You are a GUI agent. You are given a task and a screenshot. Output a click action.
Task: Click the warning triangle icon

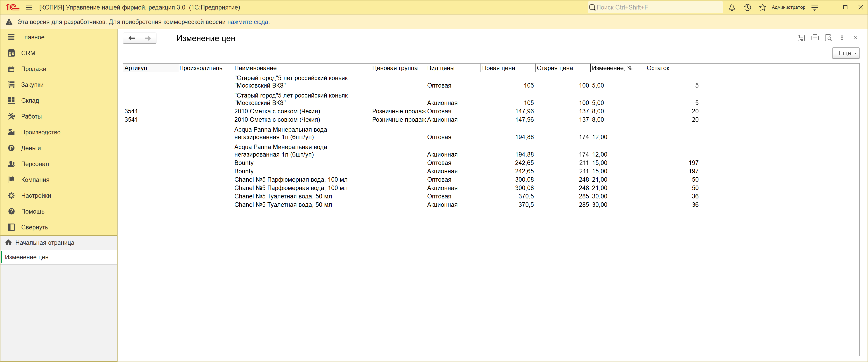9,22
